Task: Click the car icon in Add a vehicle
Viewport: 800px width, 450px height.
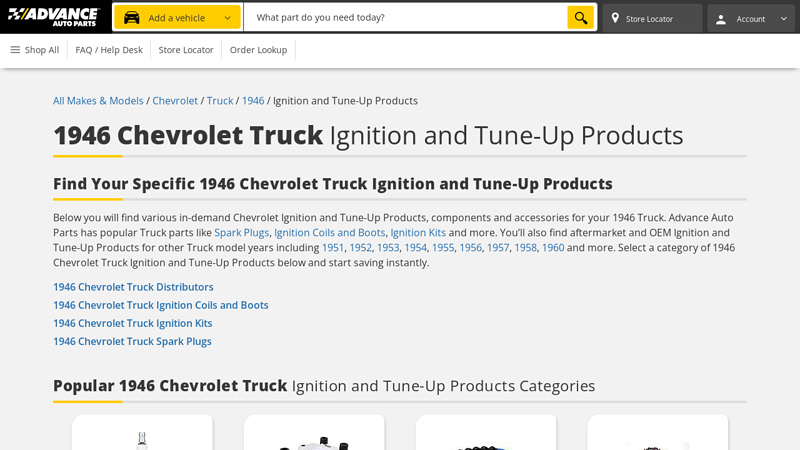Action: coord(132,18)
